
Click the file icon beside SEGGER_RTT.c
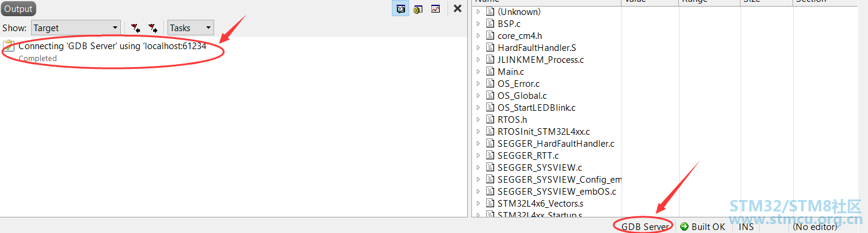[490, 155]
